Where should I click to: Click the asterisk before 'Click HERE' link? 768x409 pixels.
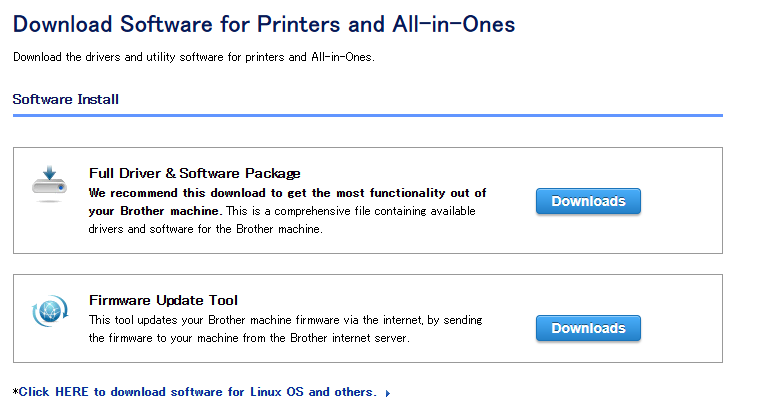coord(15,391)
